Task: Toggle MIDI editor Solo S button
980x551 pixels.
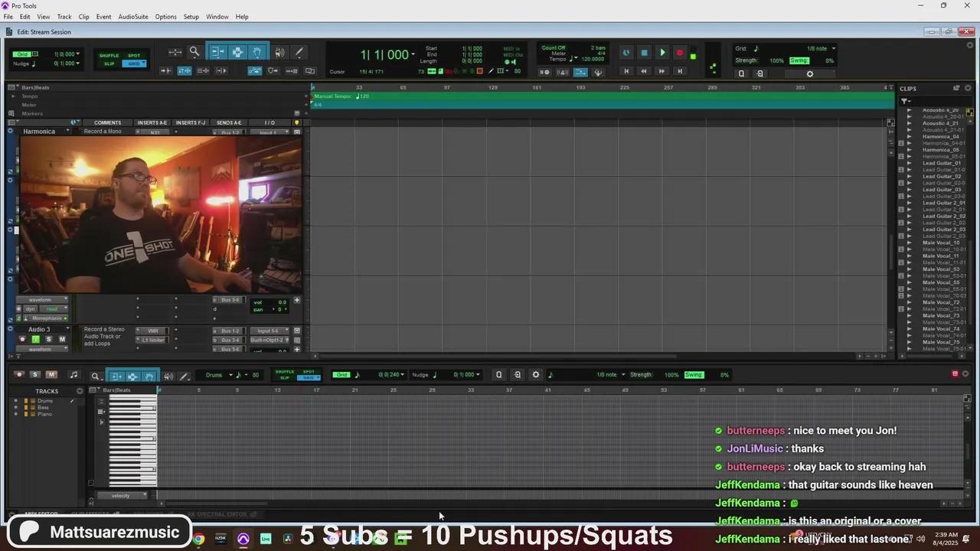Action: [35, 374]
